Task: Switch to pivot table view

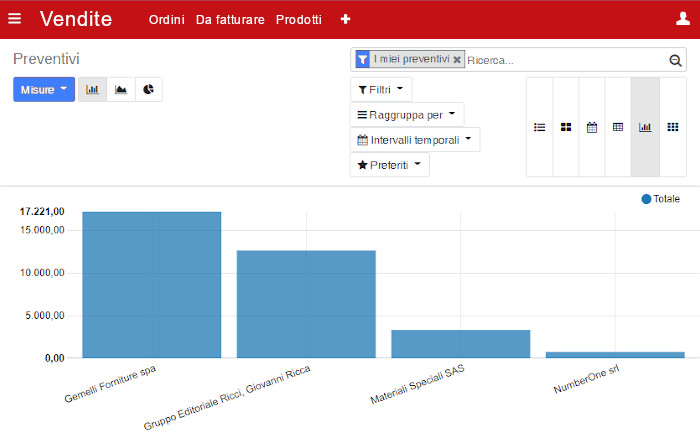Action: click(x=618, y=127)
